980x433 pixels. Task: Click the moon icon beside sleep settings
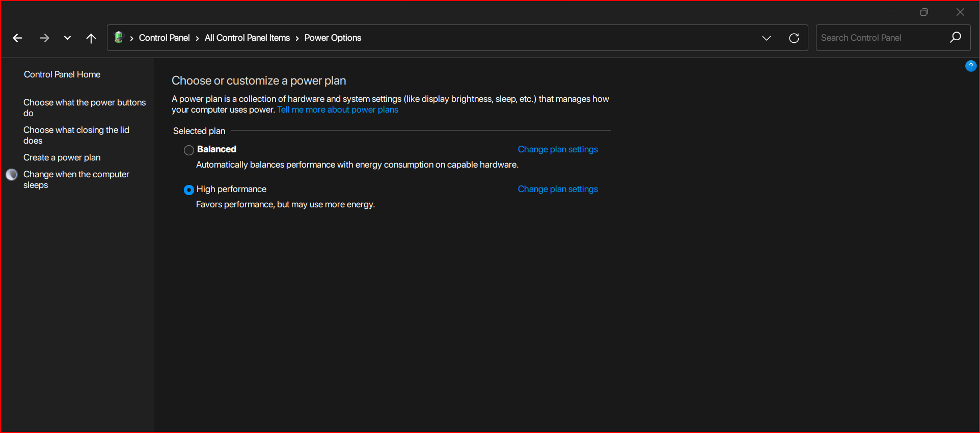coord(12,175)
